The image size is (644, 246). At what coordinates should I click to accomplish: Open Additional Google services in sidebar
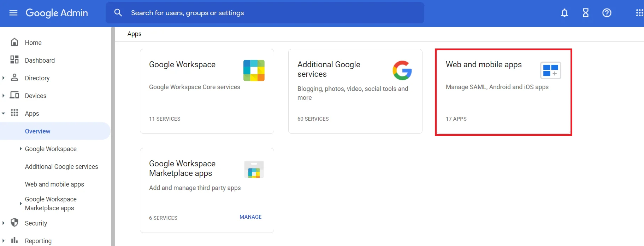point(61,167)
